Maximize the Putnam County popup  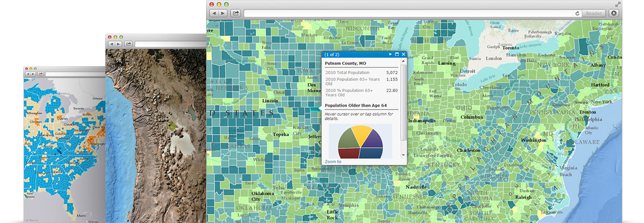pos(397,54)
